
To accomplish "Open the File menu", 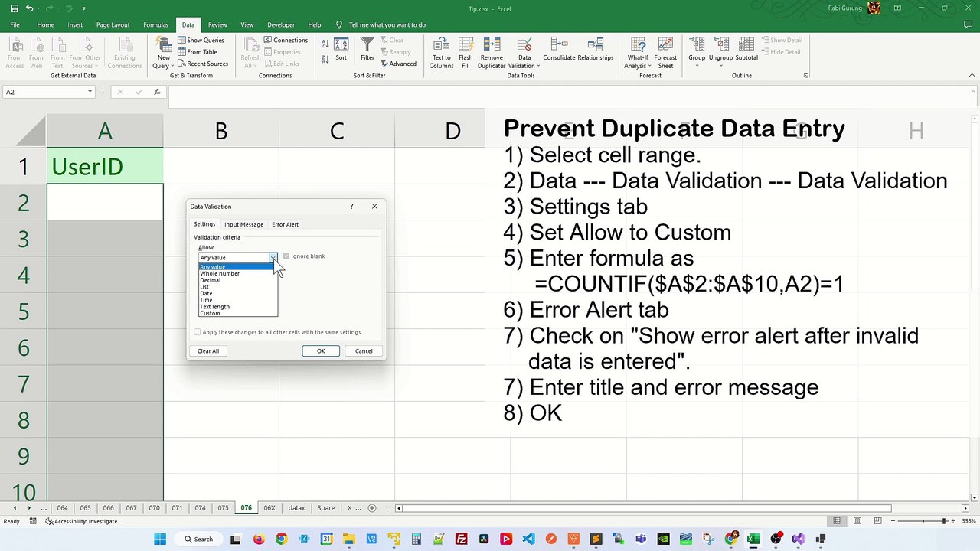I will point(15,24).
